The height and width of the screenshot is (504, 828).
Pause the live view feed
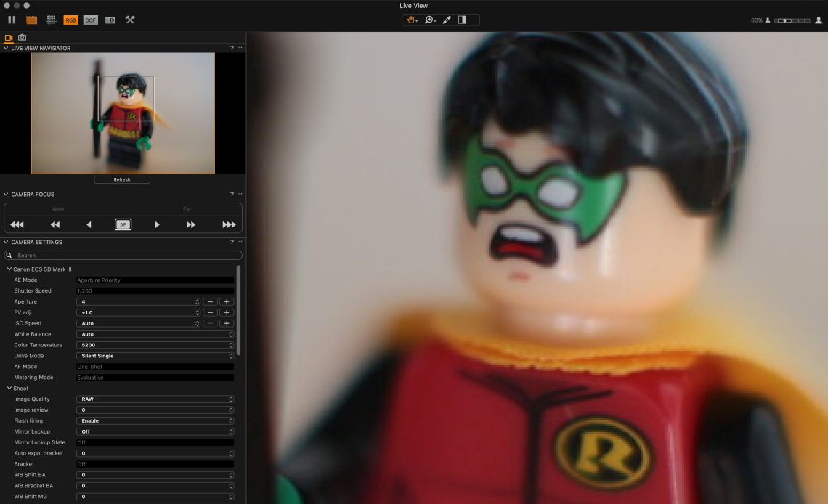coord(12,20)
